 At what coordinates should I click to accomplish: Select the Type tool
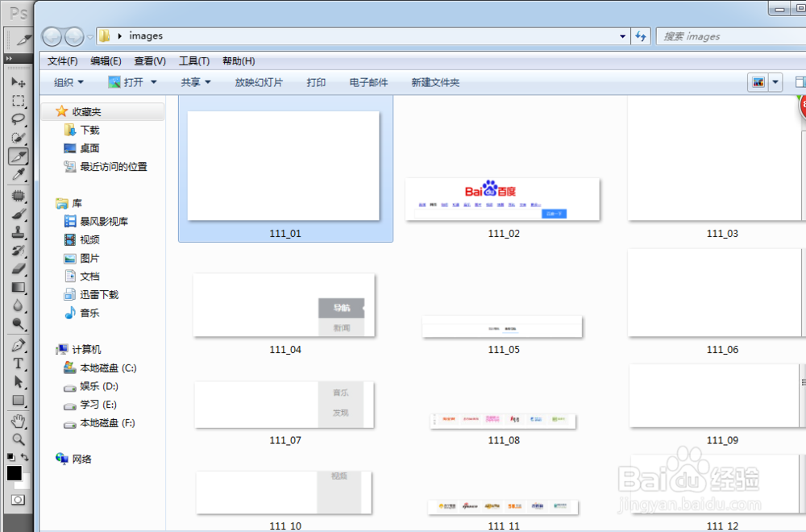(18, 364)
